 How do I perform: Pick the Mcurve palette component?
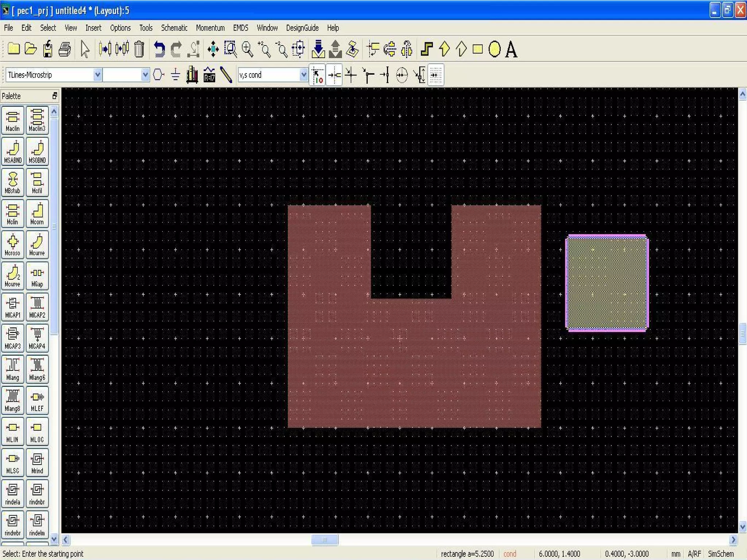37,245
